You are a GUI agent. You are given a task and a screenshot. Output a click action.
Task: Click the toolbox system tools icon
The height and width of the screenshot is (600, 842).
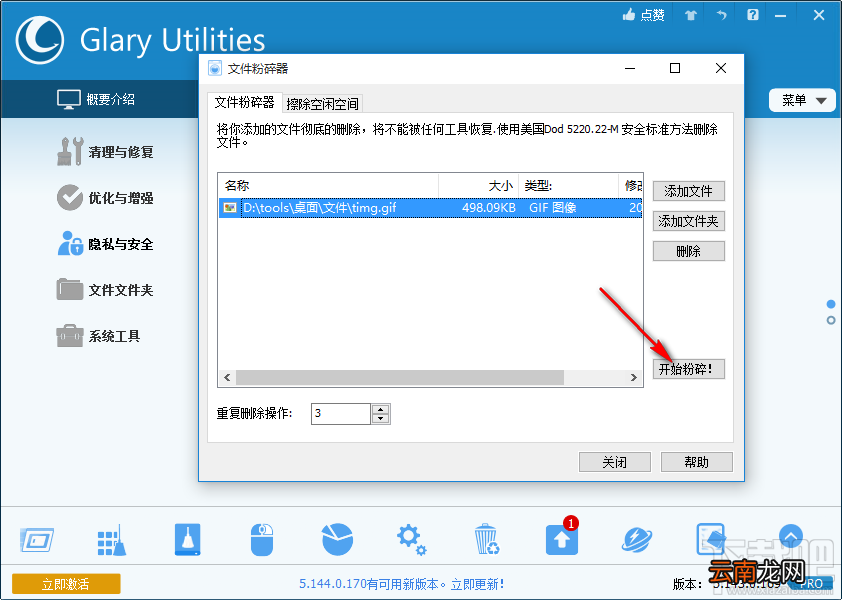70,336
